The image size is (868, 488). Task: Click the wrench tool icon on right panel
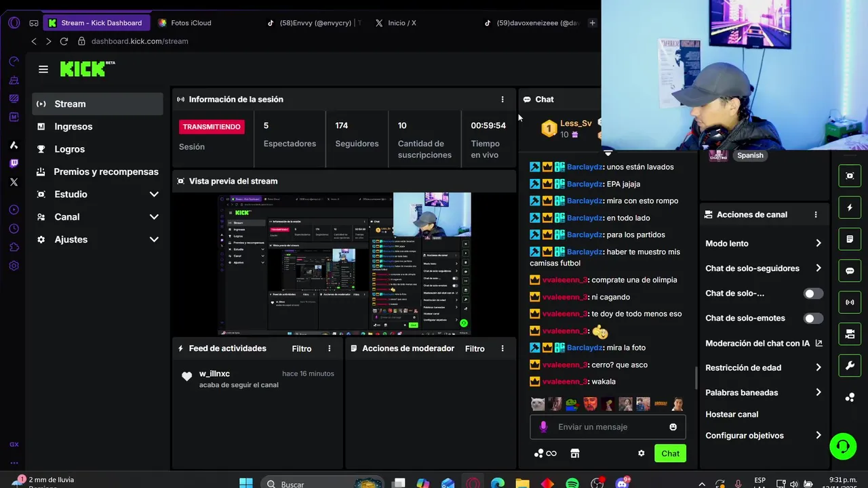[850, 366]
